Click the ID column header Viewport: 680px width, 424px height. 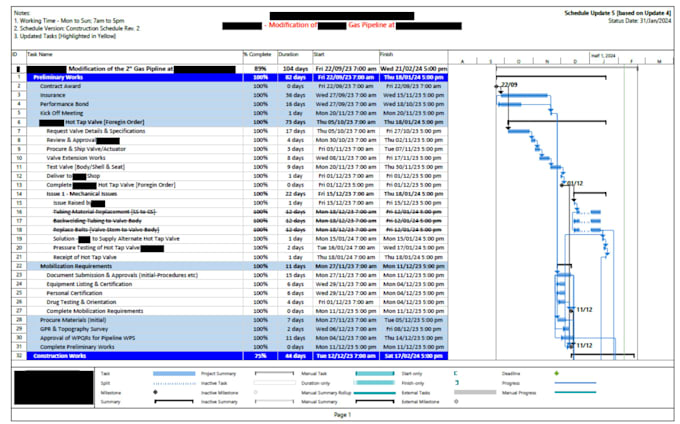coord(15,55)
